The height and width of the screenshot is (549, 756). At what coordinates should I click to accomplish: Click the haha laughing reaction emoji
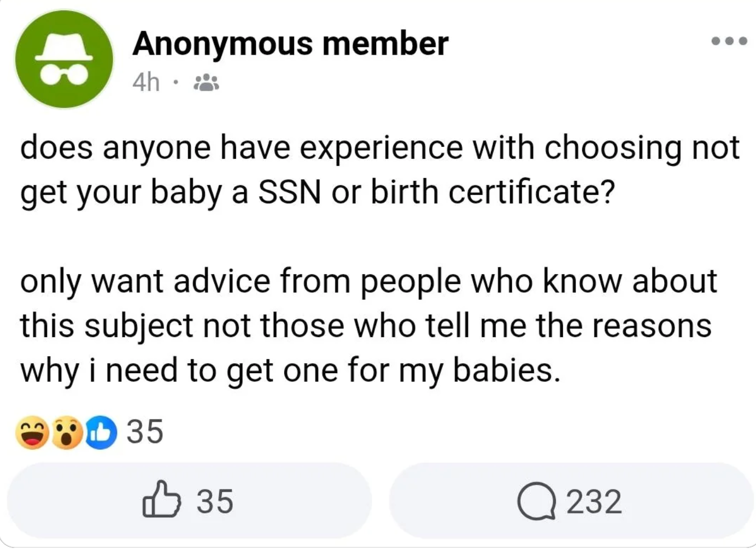[32, 432]
